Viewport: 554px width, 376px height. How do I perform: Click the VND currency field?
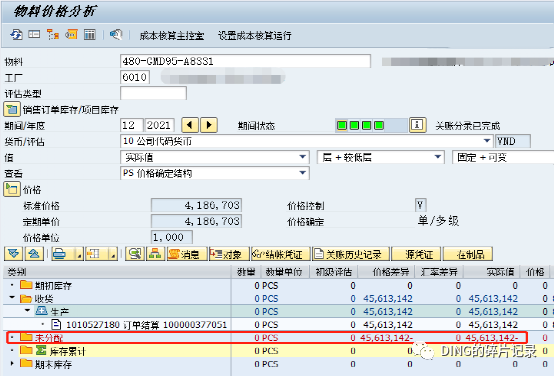513,141
